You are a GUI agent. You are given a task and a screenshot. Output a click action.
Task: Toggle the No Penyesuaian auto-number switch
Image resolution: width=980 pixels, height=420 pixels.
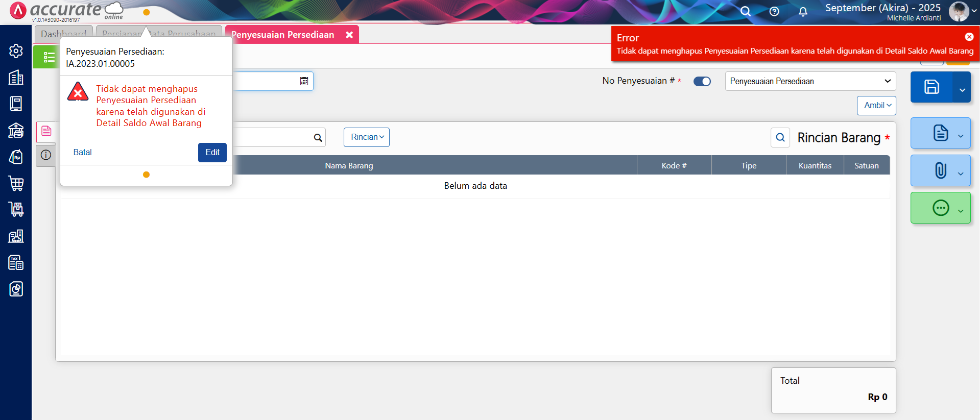(702, 82)
